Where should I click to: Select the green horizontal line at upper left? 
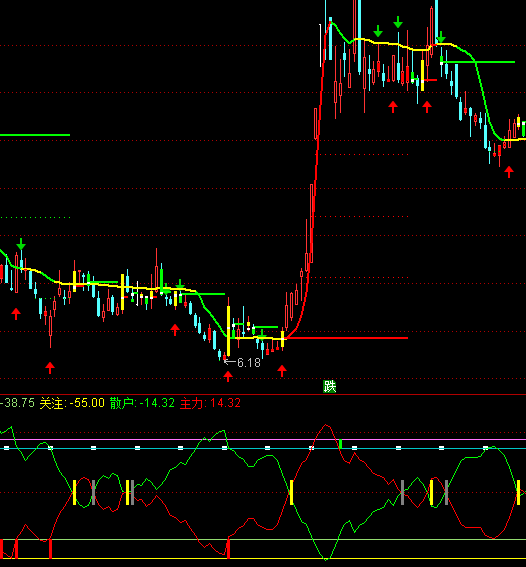35,135
